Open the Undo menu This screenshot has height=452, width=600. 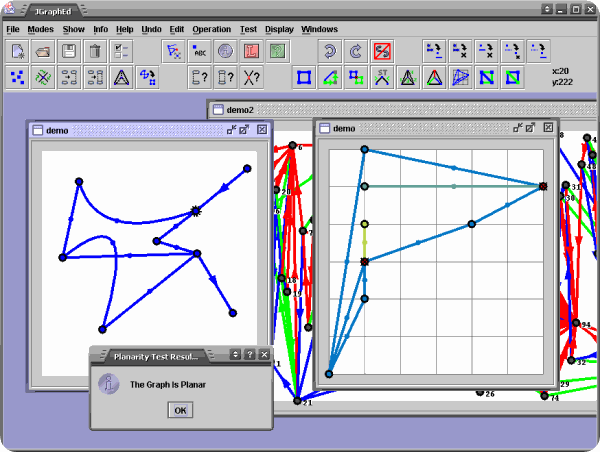pos(152,29)
